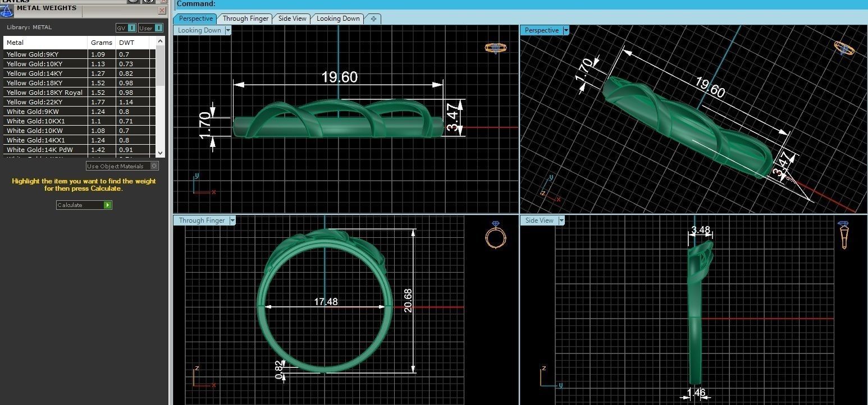Click the 1.46 dimension in Side View
Image resolution: width=868 pixels, height=405 pixels.
(696, 393)
